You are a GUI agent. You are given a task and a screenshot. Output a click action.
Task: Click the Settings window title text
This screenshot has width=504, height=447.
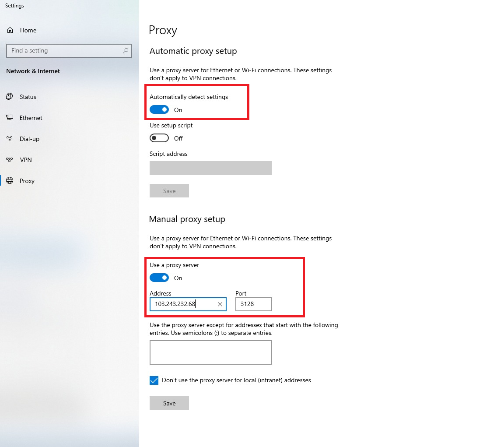pos(14,6)
